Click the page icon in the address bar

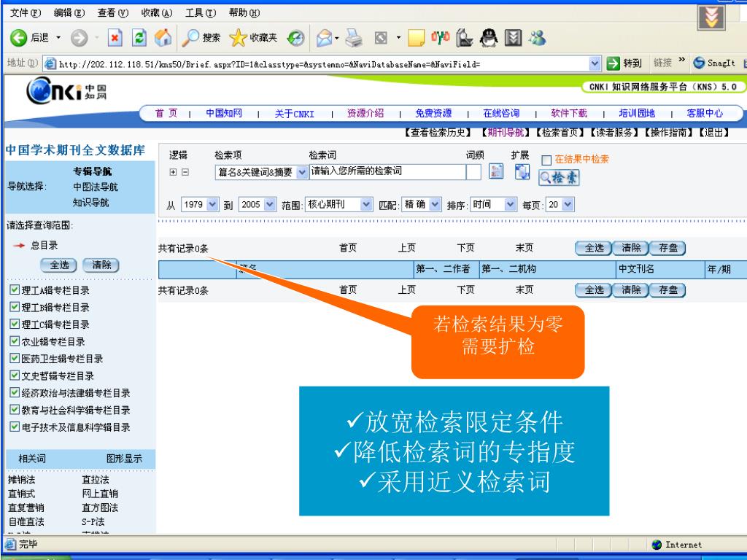[x=50, y=63]
